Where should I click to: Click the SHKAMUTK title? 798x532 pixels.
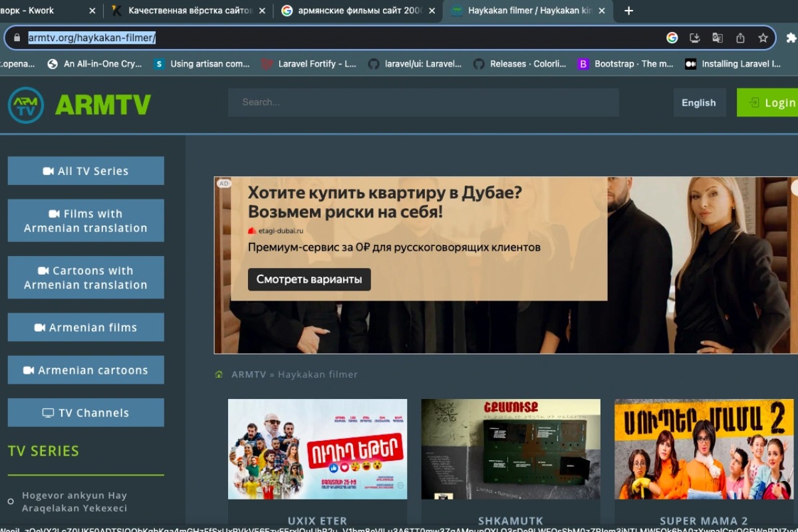click(x=511, y=521)
